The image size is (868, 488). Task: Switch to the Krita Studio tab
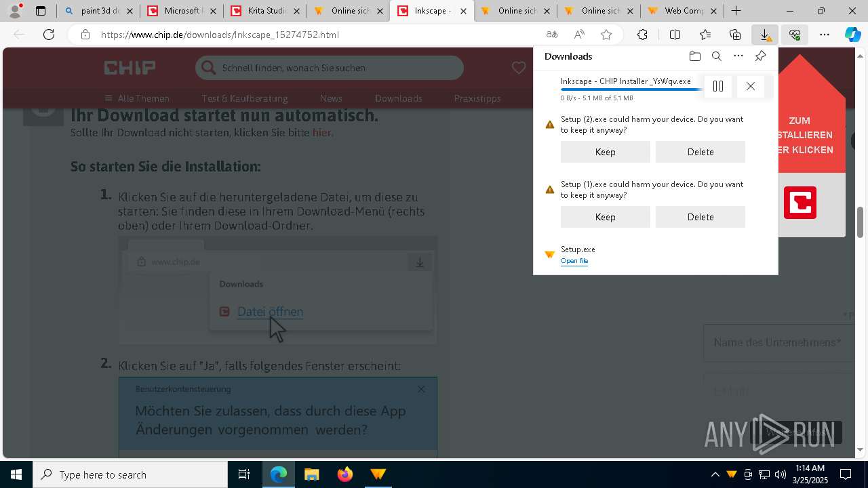pyautogui.click(x=266, y=11)
